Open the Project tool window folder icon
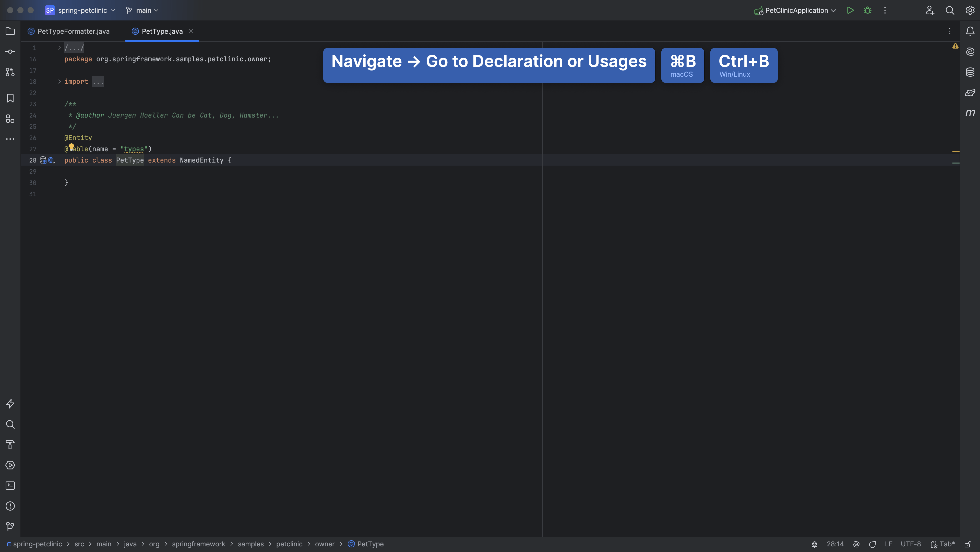This screenshot has height=552, width=980. pos(10,31)
